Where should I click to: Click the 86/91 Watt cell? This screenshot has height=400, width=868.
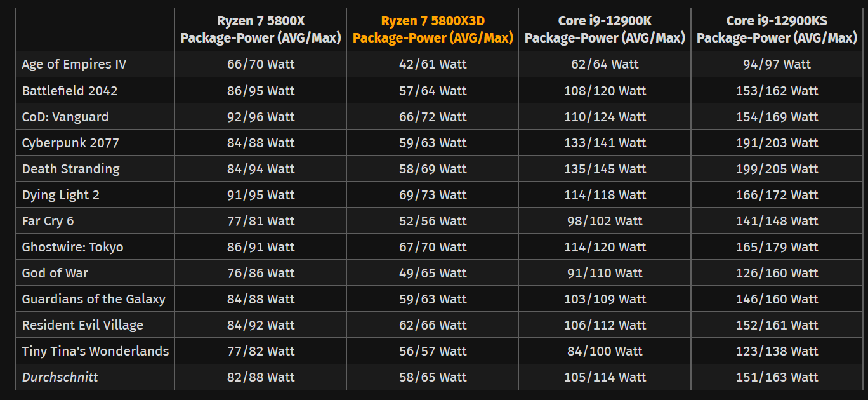tap(261, 247)
